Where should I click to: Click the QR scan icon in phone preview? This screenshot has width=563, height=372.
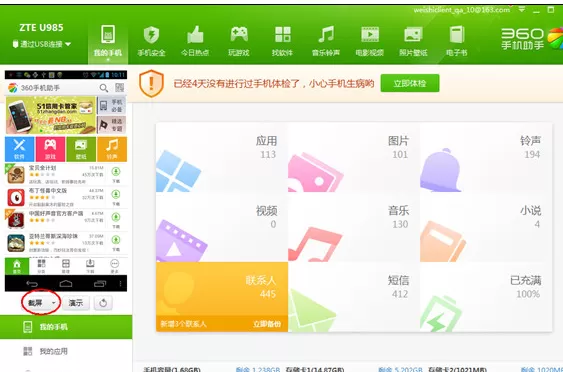pyautogui.click(x=119, y=88)
